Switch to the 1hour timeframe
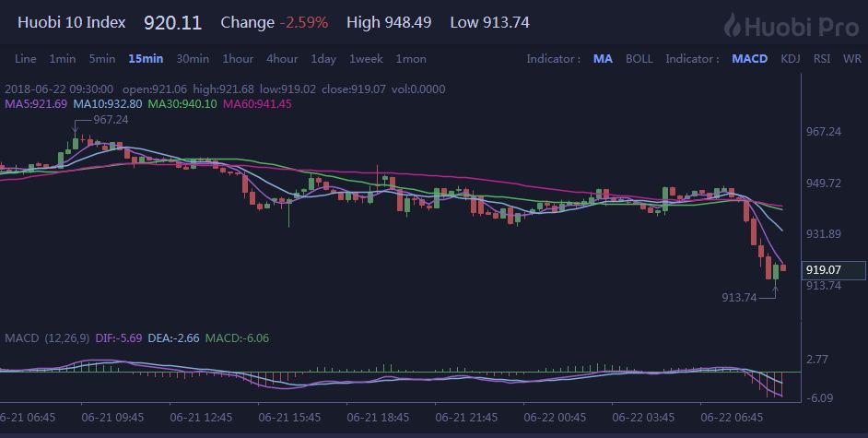 [238, 59]
